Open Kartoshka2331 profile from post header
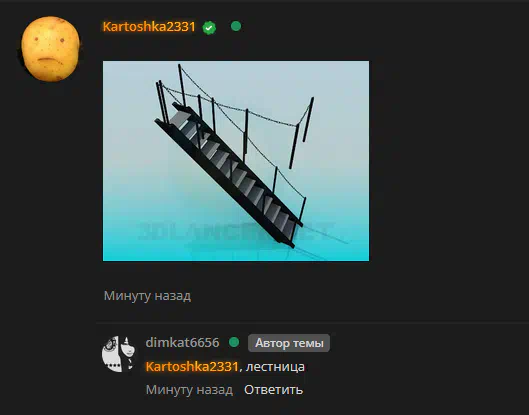This screenshot has width=529, height=415. coord(149,27)
